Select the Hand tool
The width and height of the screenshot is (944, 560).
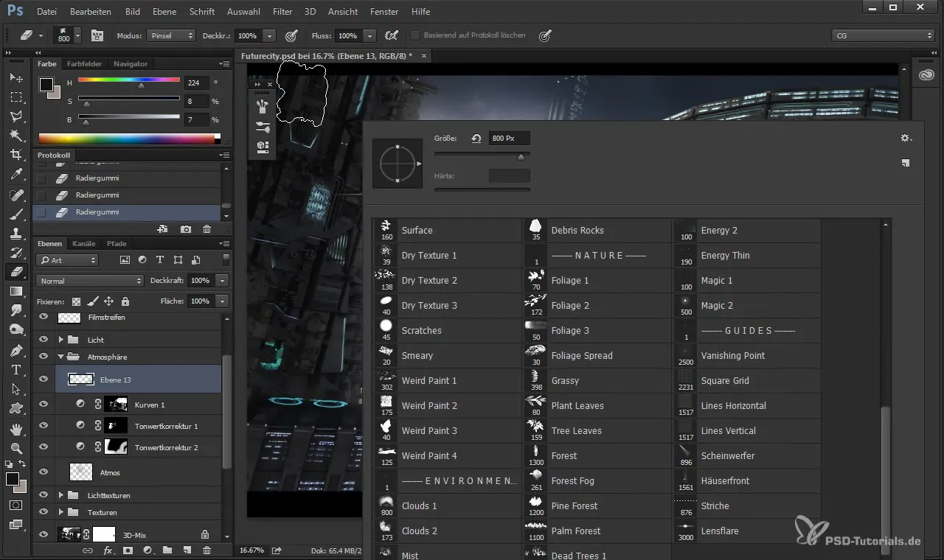click(16, 429)
